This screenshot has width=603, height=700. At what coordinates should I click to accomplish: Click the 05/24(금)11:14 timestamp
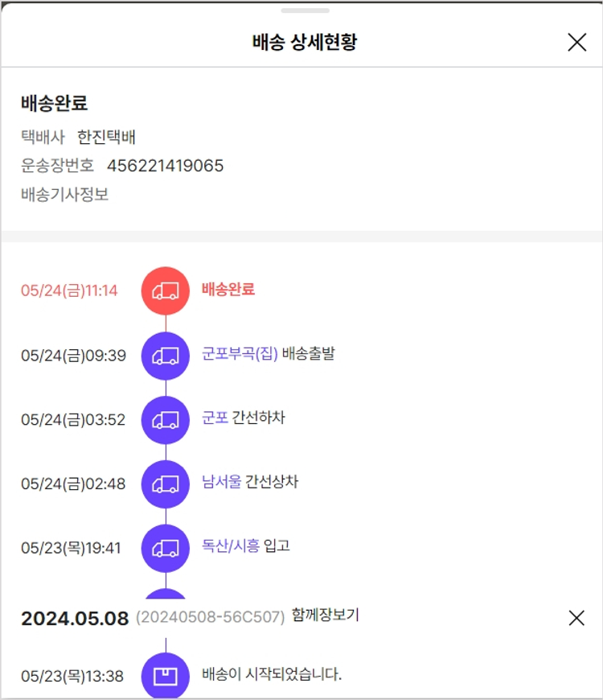click(x=69, y=290)
